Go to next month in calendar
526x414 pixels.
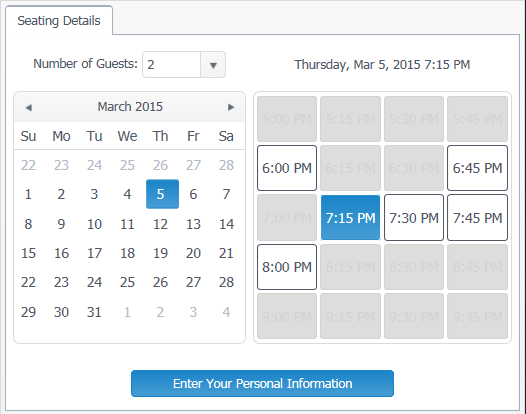pos(231,107)
